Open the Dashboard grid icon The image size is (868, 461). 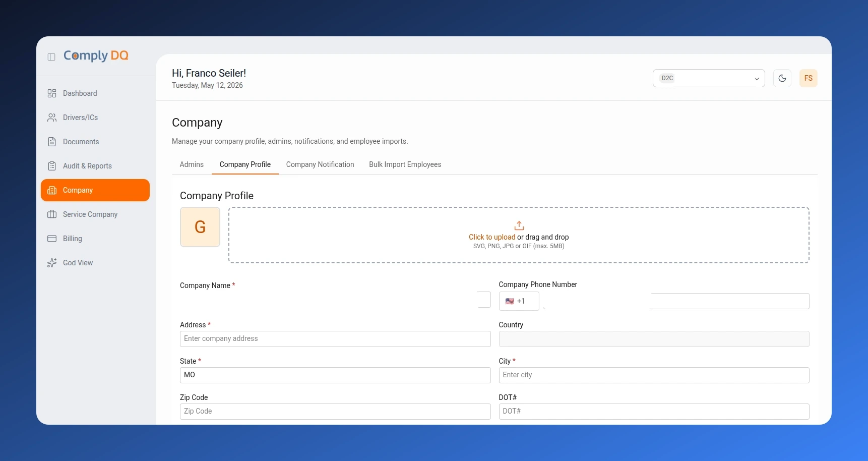tap(52, 93)
